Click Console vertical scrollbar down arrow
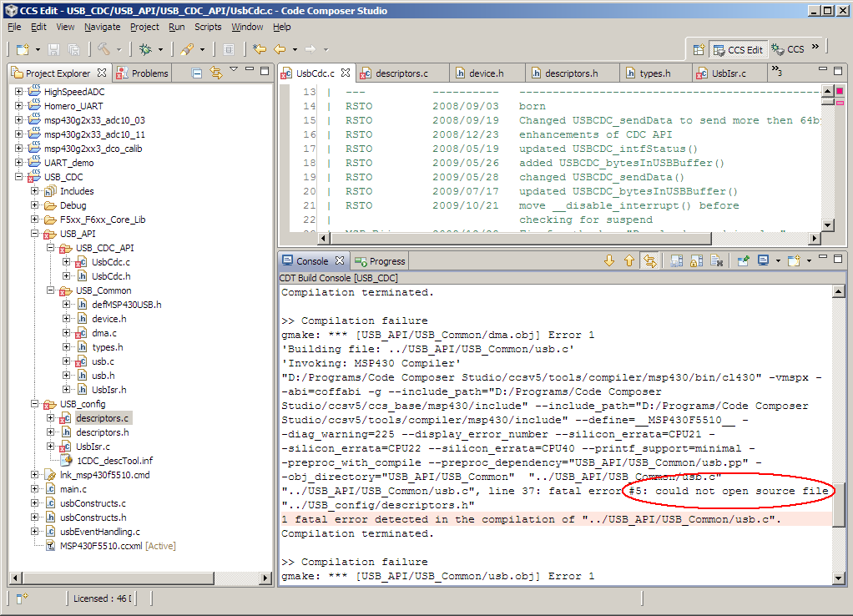The image size is (853, 616). click(x=838, y=578)
